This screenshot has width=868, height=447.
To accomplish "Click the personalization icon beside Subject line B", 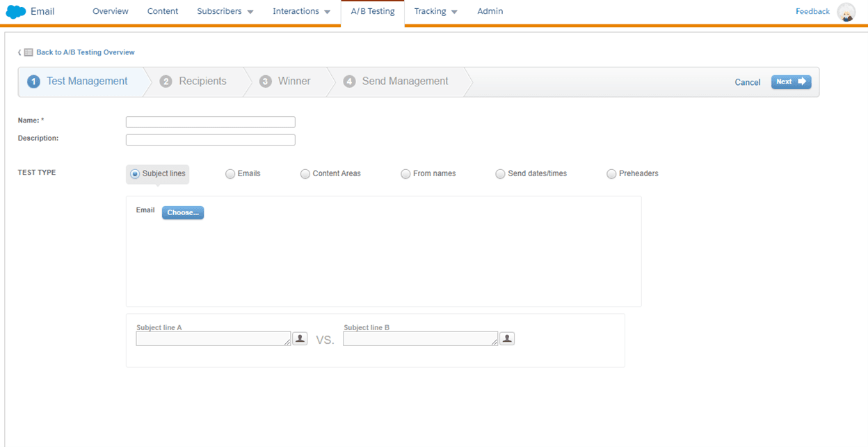I will coord(506,338).
